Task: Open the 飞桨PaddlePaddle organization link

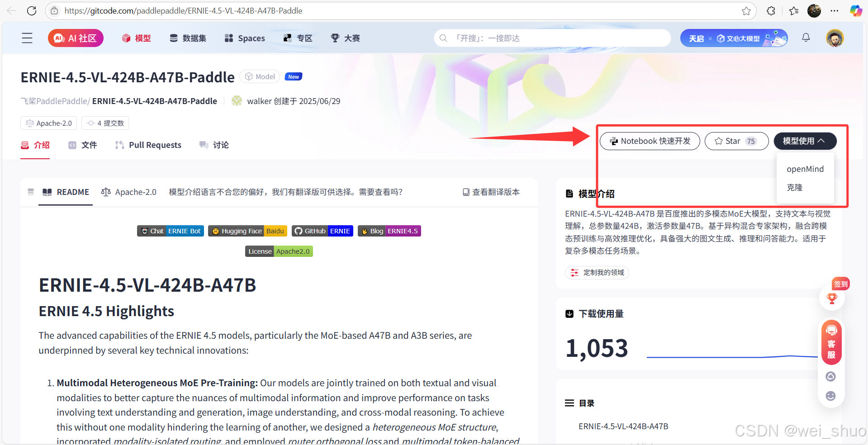Action: [55, 101]
